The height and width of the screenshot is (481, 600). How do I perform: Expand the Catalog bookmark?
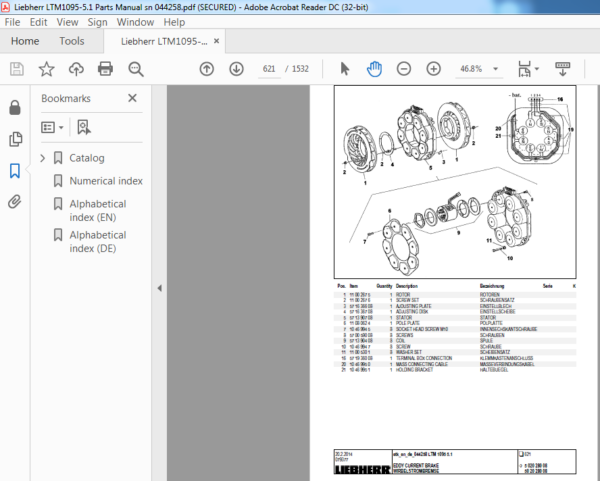42,158
